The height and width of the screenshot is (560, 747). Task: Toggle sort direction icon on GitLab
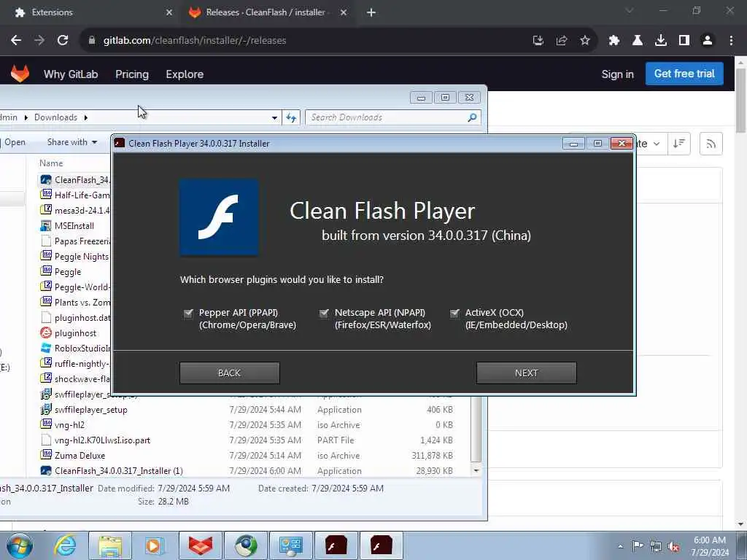[679, 144]
